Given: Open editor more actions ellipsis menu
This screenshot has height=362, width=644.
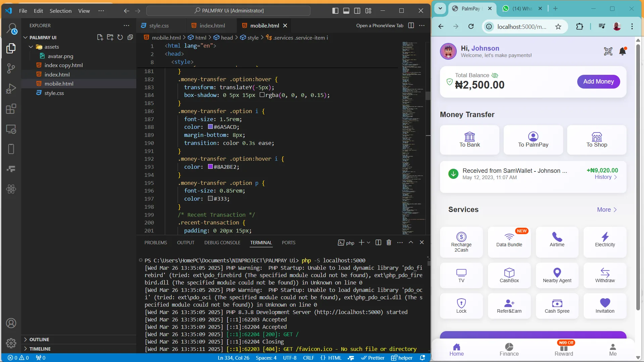Looking at the screenshot, I should [x=422, y=25].
